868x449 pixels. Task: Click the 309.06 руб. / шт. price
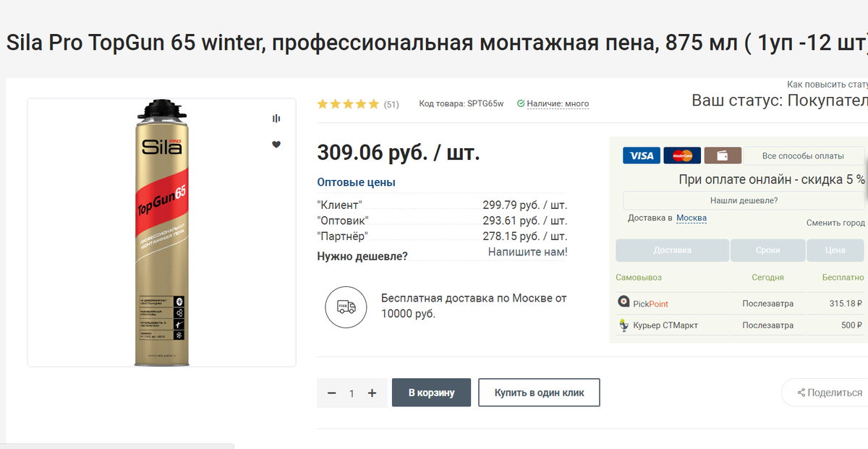[399, 153]
